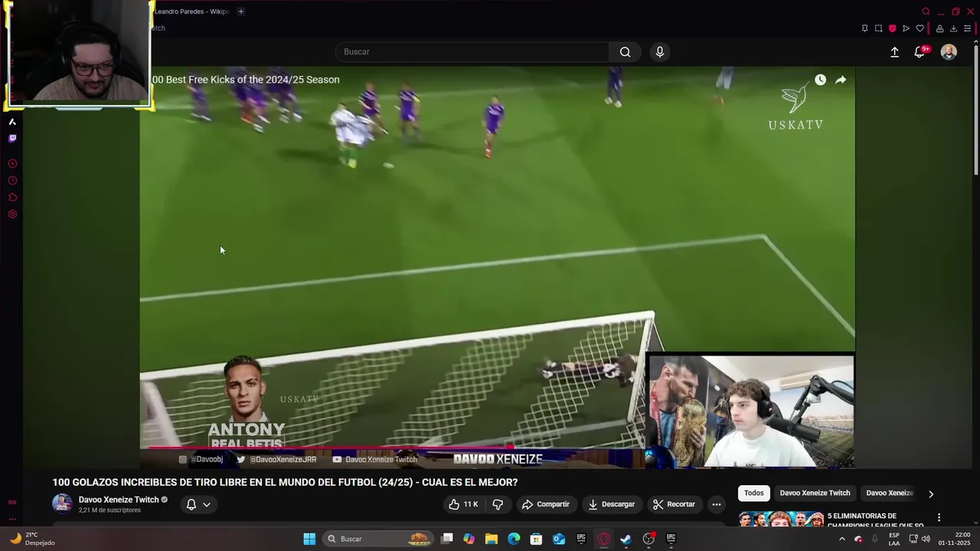Image resolution: width=980 pixels, height=551 pixels.
Task: Click the Davoo Xeneize channel avatar
Action: point(62,504)
